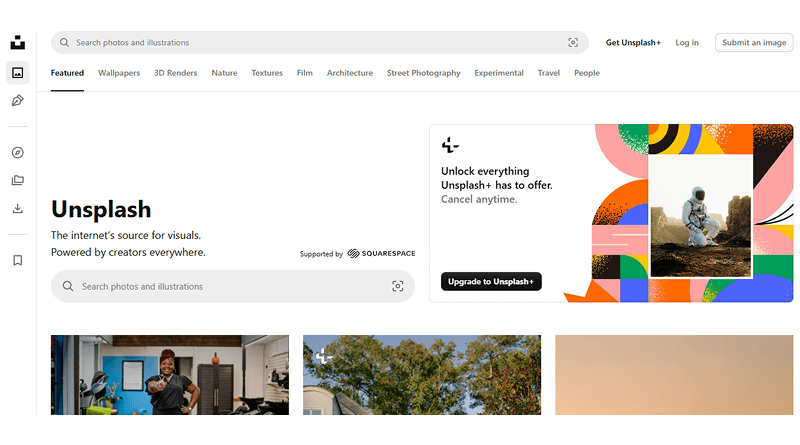The height and width of the screenshot is (445, 800).
Task: Click Upgrade to Unsplash+ button
Action: [491, 282]
